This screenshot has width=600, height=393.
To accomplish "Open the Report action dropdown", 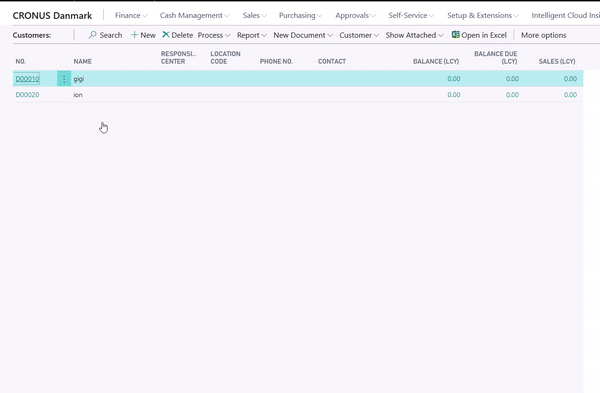I will point(251,35).
